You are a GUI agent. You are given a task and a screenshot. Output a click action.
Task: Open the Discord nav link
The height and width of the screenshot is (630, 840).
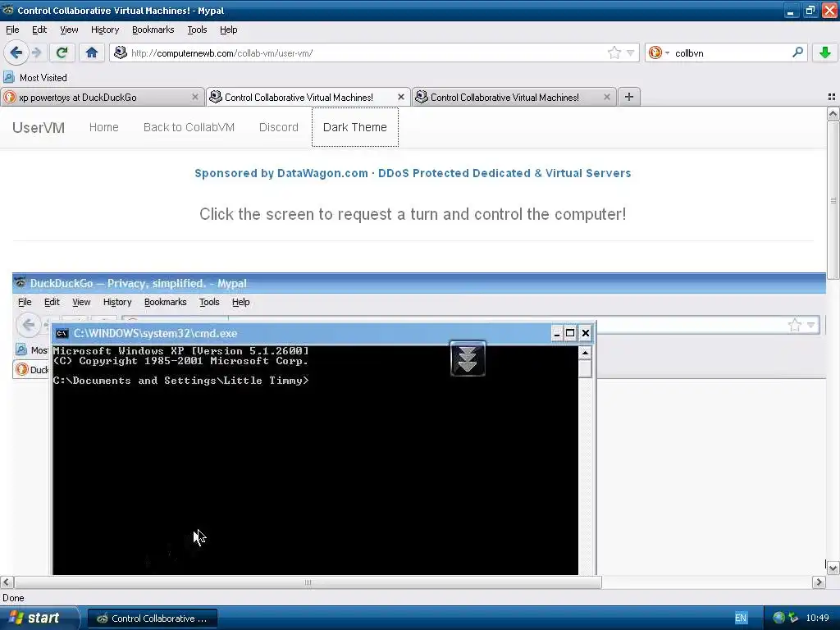coord(279,127)
